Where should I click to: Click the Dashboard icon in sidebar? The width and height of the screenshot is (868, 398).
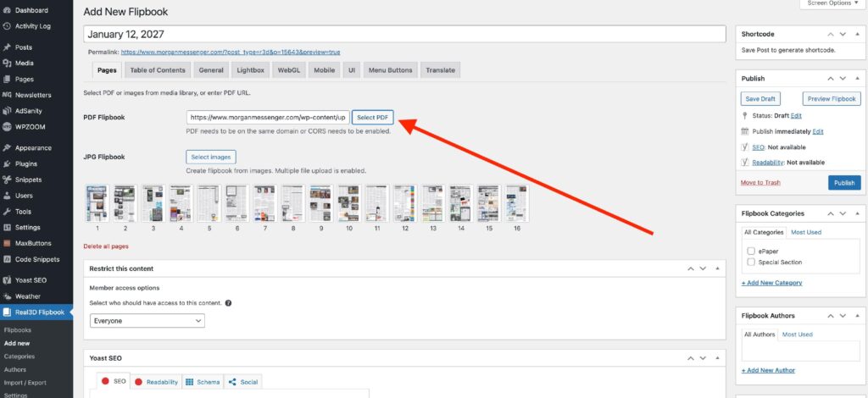tap(8, 10)
